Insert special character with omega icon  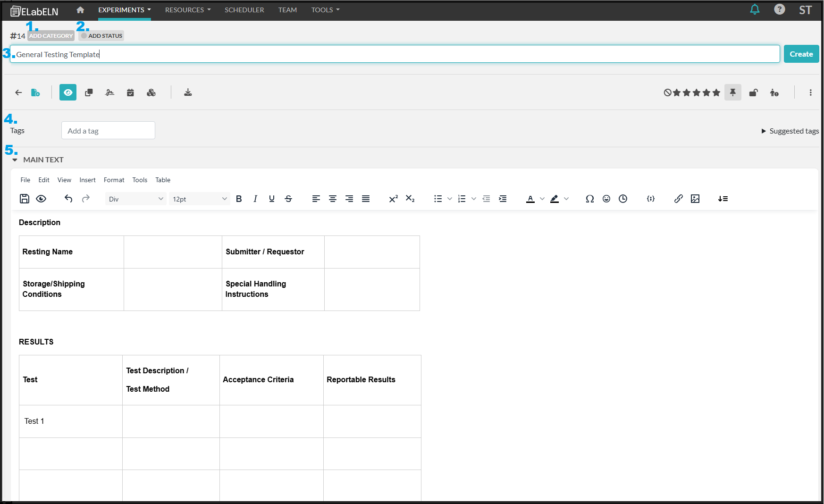(x=589, y=199)
